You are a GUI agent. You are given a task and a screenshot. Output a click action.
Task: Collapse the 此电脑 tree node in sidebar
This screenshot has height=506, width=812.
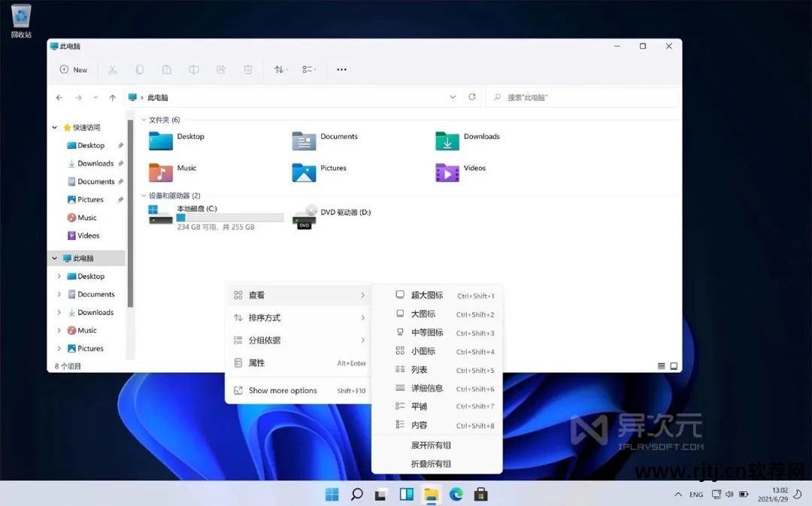tap(54, 259)
